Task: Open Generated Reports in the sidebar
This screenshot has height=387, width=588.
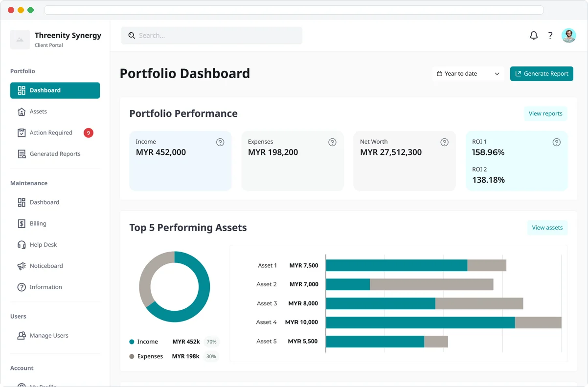Action: 55,153
